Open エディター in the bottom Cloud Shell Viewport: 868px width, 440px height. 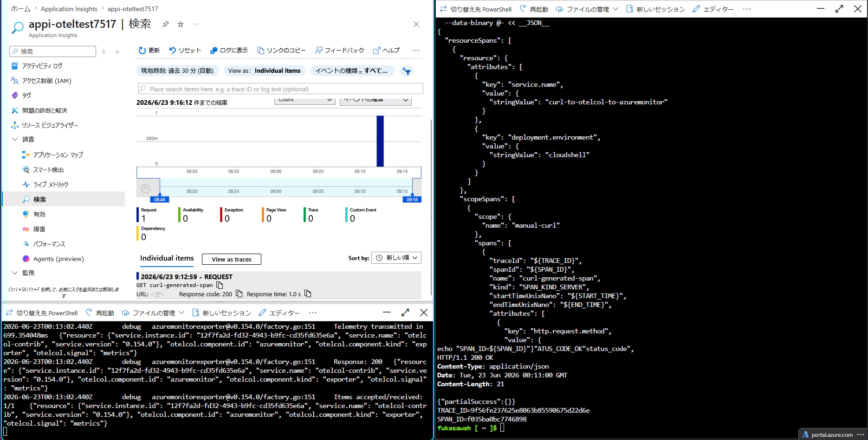tap(279, 313)
